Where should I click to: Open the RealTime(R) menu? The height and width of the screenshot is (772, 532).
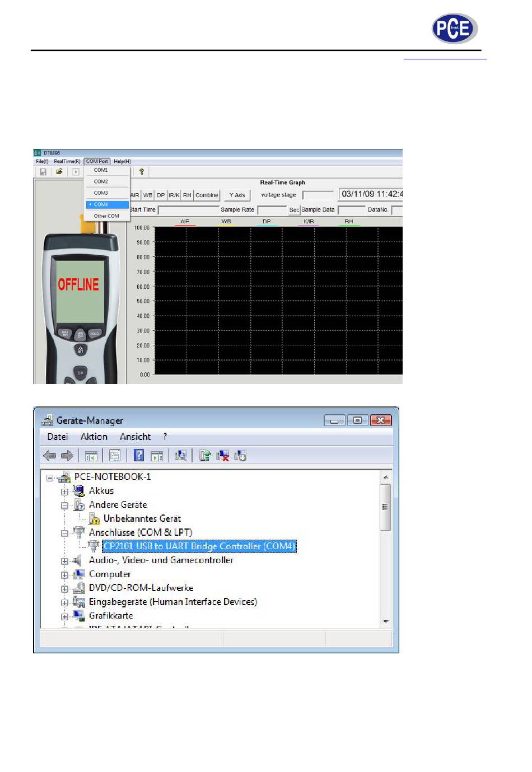67,161
